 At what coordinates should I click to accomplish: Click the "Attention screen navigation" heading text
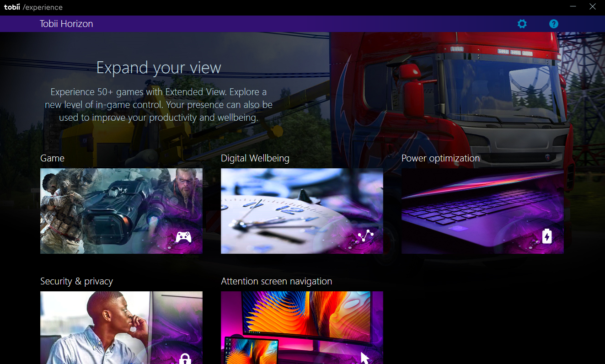tap(276, 281)
